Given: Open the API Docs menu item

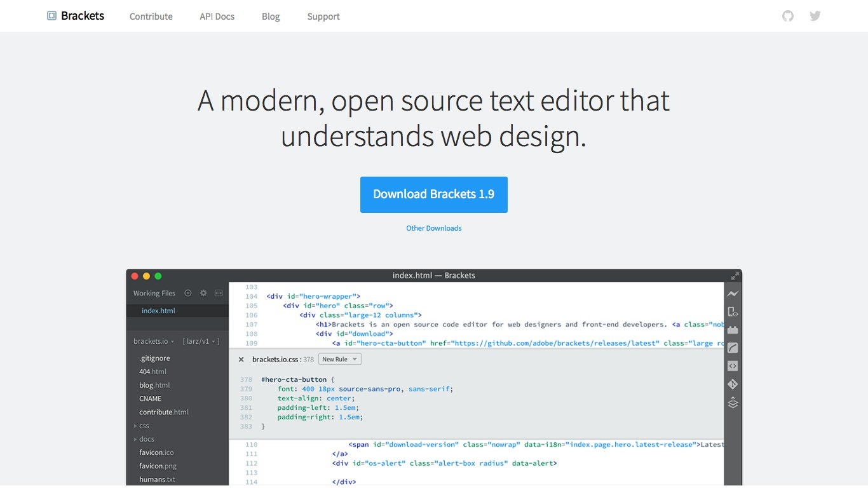Looking at the screenshot, I should [x=217, y=16].
